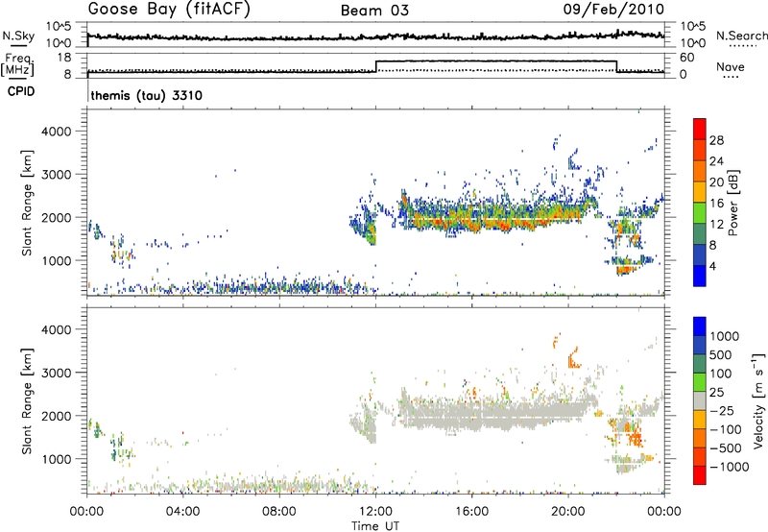Click the 'Power [dB]' color bar label
This screenshot has width=768, height=532.
click(x=733, y=203)
